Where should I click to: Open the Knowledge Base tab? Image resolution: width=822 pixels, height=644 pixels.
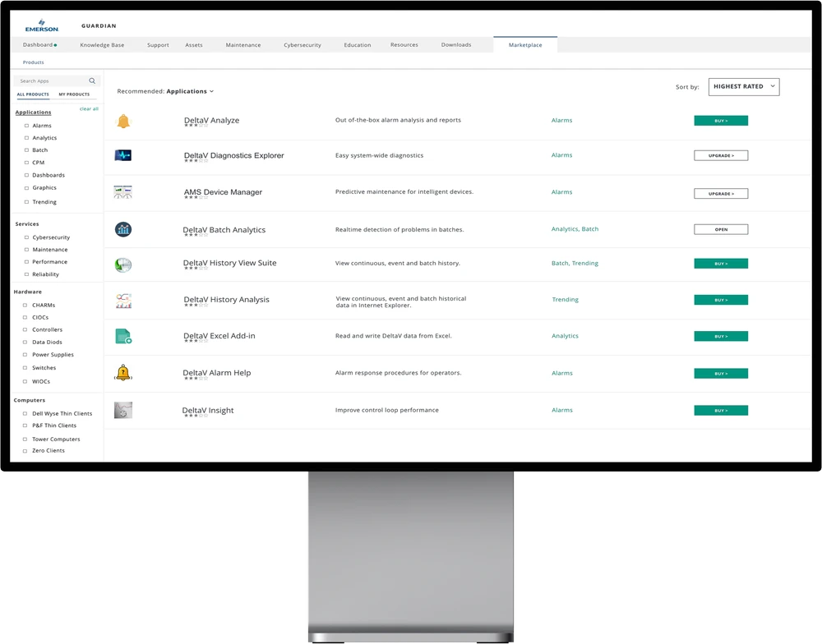pos(102,45)
